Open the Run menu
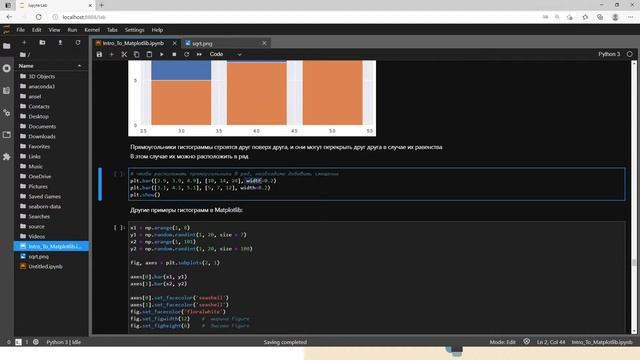This screenshot has height=360, width=640. pyautogui.click(x=72, y=30)
